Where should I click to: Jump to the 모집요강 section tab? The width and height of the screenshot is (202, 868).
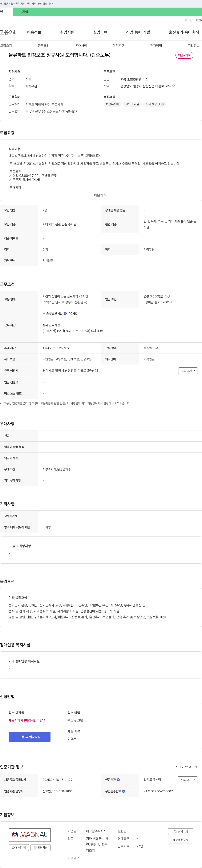click(6, 46)
